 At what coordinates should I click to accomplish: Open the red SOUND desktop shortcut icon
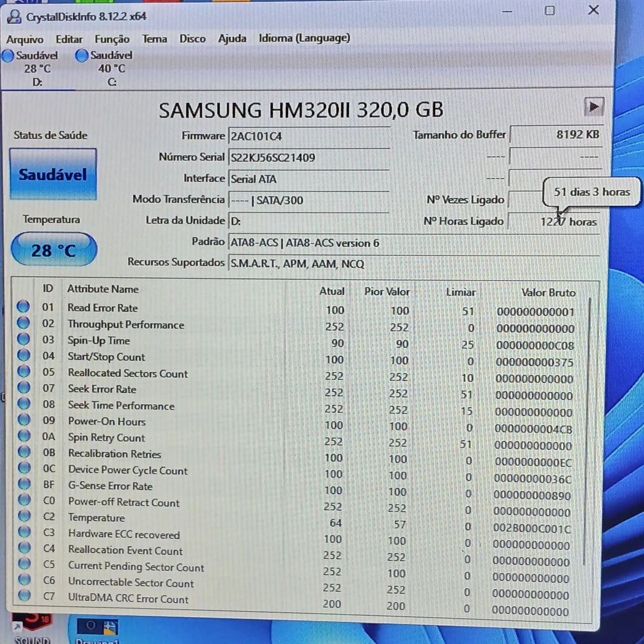[33, 628]
